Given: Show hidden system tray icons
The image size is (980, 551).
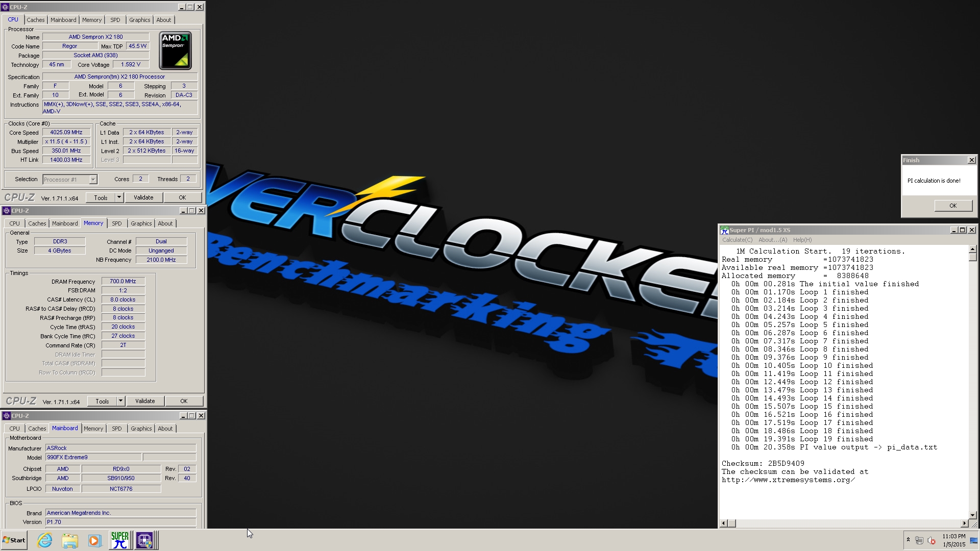Looking at the screenshot, I should coord(908,540).
